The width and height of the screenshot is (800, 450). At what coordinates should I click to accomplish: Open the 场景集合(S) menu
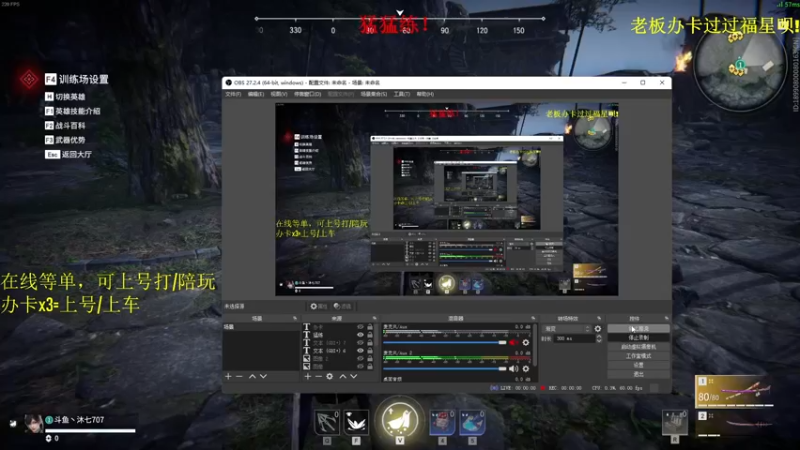(373, 94)
